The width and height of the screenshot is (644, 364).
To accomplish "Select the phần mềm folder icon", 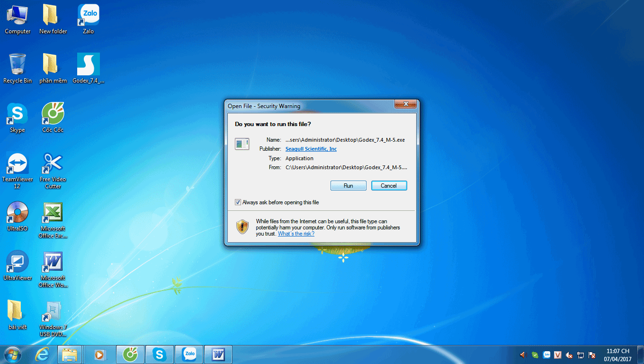I will (53, 69).
